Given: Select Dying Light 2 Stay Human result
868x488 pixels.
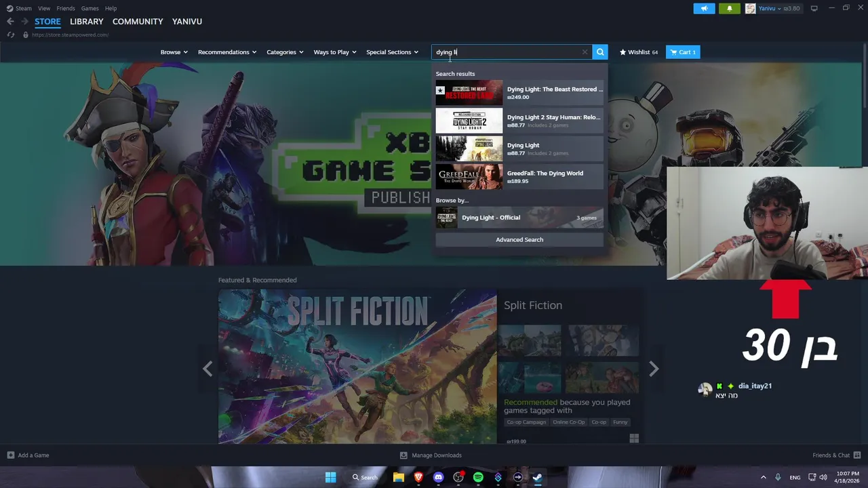Looking at the screenshot, I should (x=519, y=121).
